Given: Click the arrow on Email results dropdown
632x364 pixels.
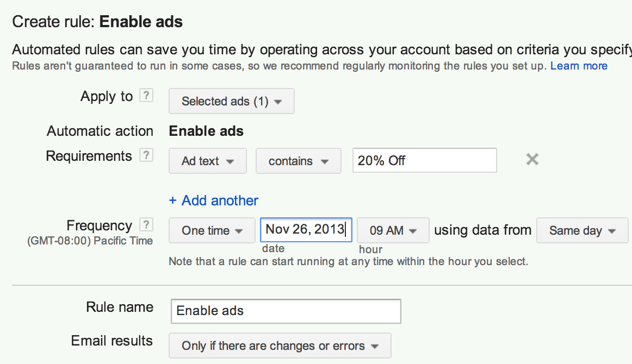Looking at the screenshot, I should (x=375, y=346).
